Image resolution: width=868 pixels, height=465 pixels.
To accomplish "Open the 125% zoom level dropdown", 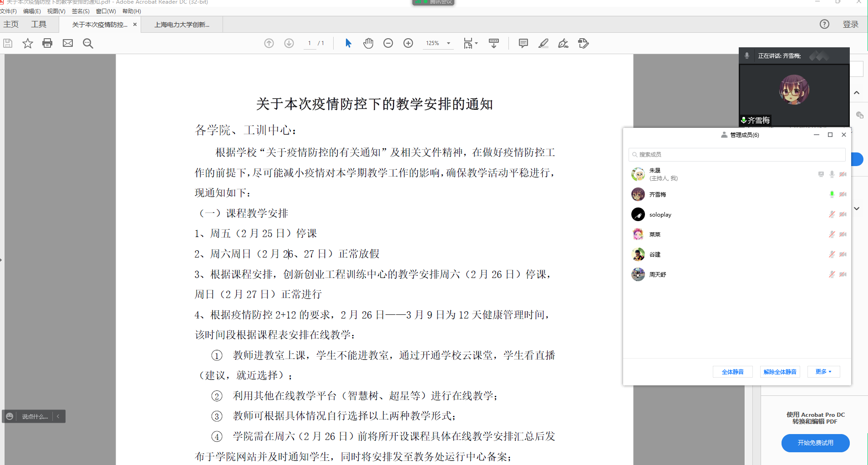I will (x=448, y=43).
